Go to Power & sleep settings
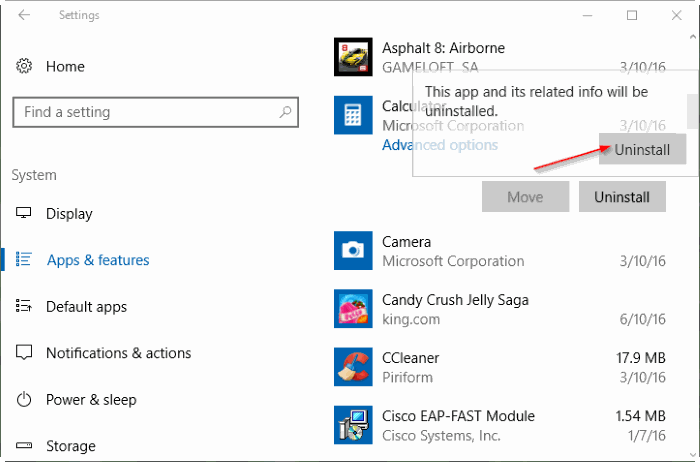 click(91, 400)
